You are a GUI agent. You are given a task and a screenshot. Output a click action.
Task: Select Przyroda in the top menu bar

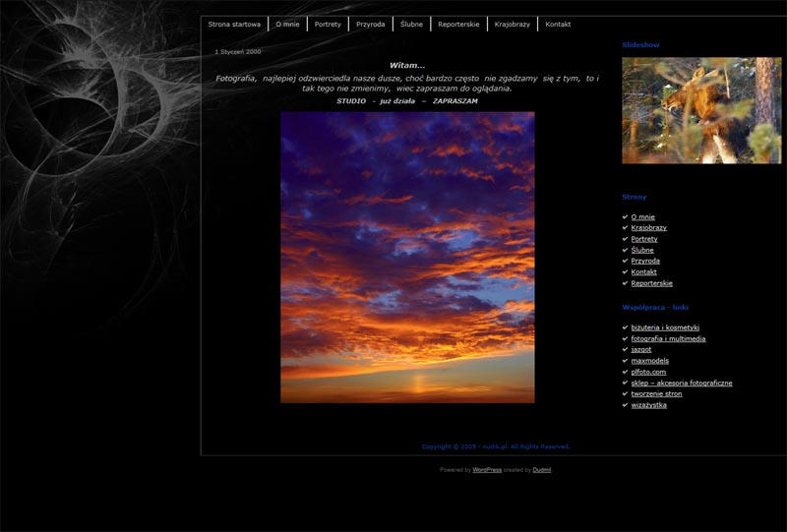371,24
